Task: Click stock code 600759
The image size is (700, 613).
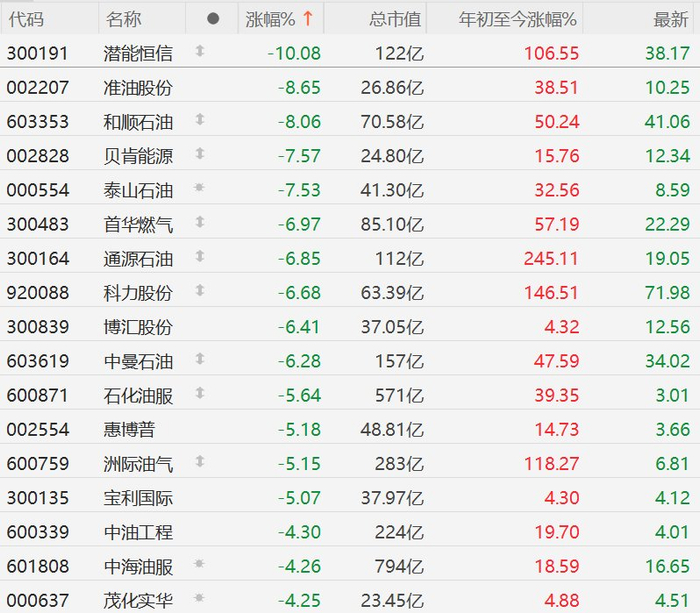Action: 38,464
